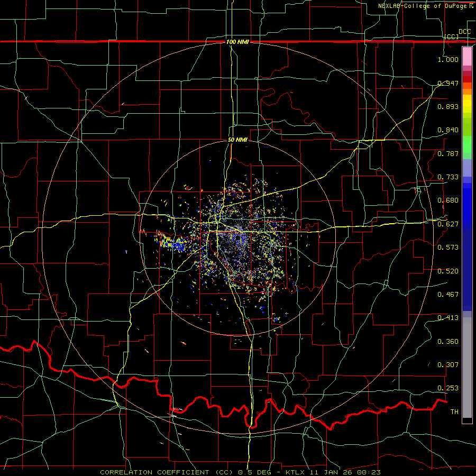This screenshot has width=476, height=476.
Task: Click the 0.573 color scale value
Action: [x=448, y=248]
